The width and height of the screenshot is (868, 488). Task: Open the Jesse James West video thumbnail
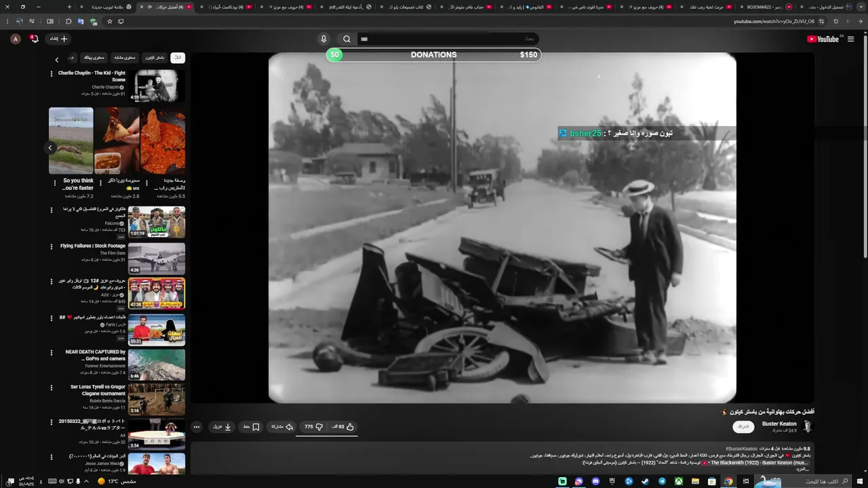click(x=157, y=464)
